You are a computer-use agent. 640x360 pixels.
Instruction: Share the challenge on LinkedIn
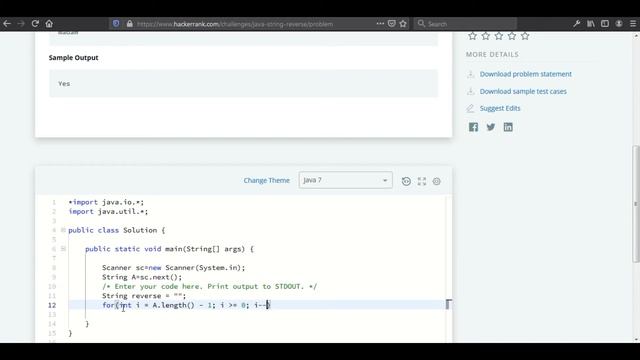click(x=508, y=127)
